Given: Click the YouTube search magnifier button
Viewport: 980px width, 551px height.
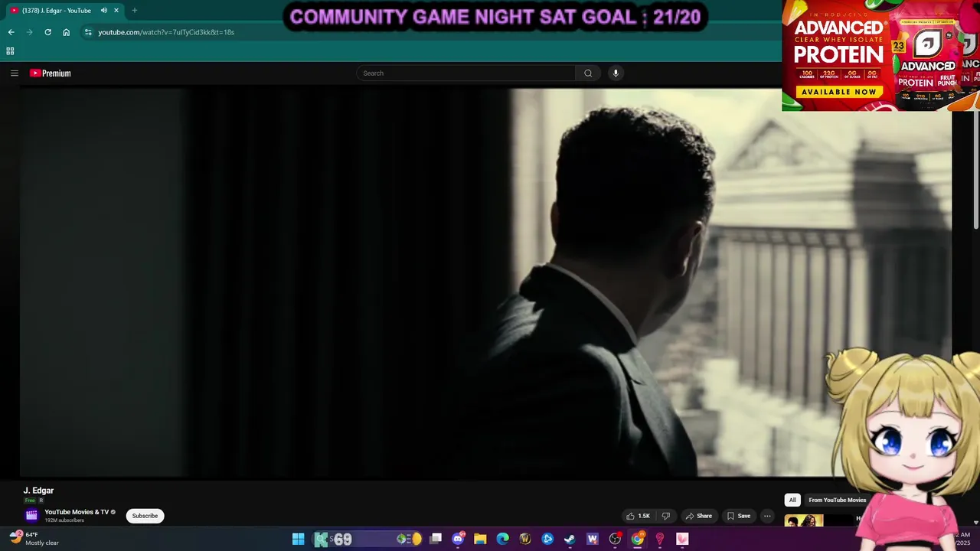Looking at the screenshot, I should (x=588, y=73).
